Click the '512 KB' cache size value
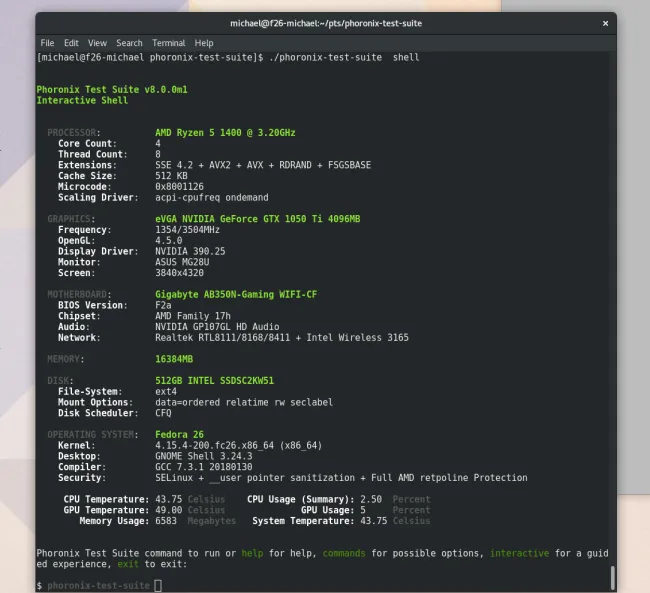Screen dimensions: 650x593 [x=171, y=176]
